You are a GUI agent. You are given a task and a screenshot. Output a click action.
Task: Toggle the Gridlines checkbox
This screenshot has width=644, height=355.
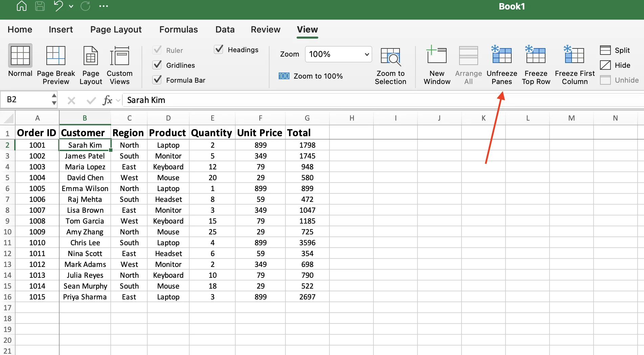coord(157,65)
